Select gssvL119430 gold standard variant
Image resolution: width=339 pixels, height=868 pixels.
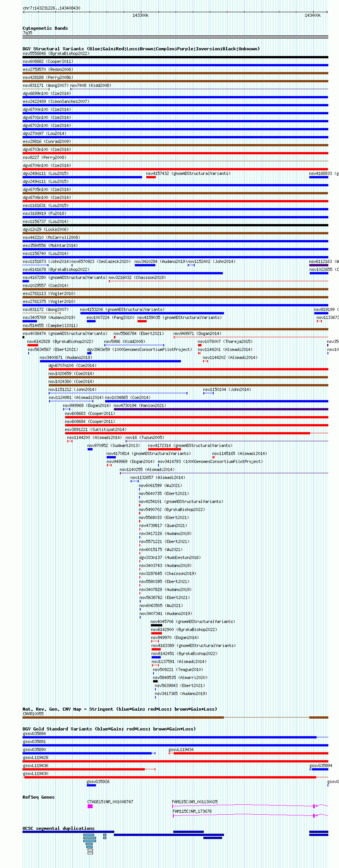pyautogui.click(x=175, y=777)
